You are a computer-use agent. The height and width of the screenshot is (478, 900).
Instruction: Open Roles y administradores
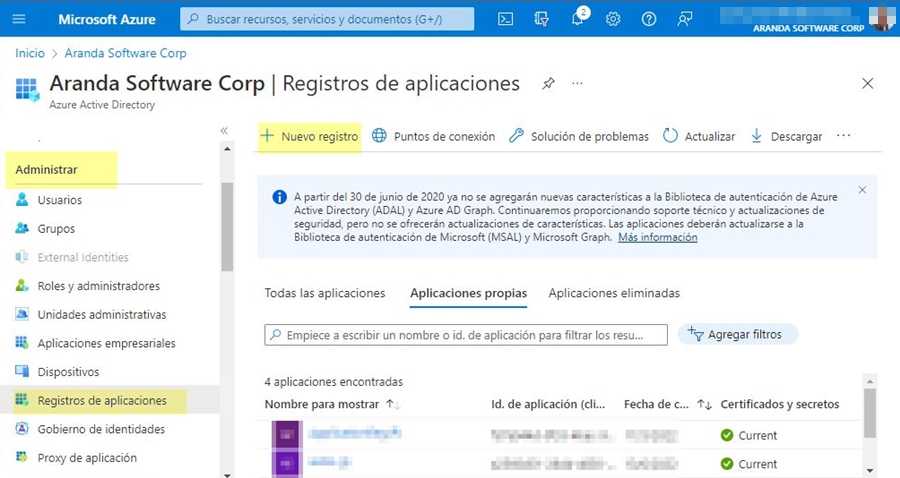pyautogui.click(x=98, y=286)
